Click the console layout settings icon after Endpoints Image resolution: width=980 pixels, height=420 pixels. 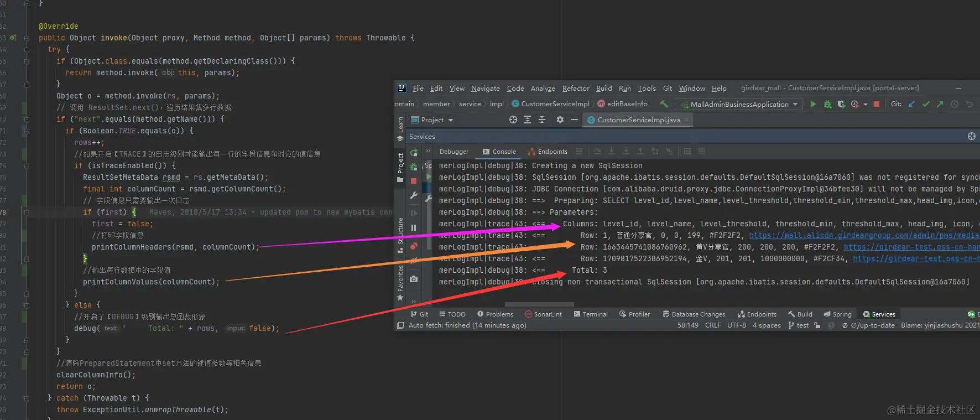pyautogui.click(x=579, y=151)
